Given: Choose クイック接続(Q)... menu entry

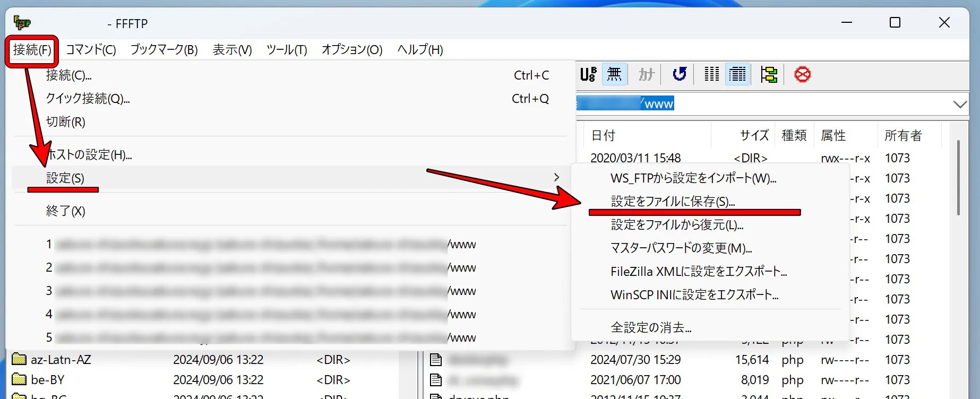Looking at the screenshot, I should 291,99.
